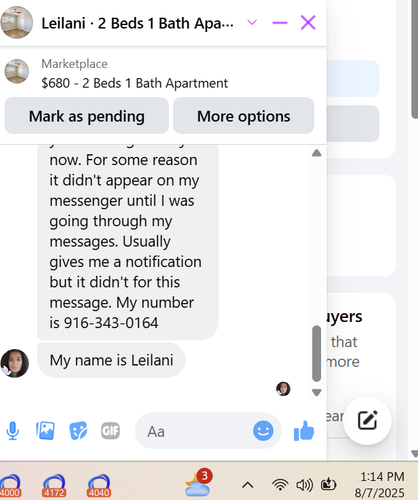Image resolution: width=418 pixels, height=500 pixels.
Task: Send a thumbs-up like
Action: pyautogui.click(x=304, y=431)
